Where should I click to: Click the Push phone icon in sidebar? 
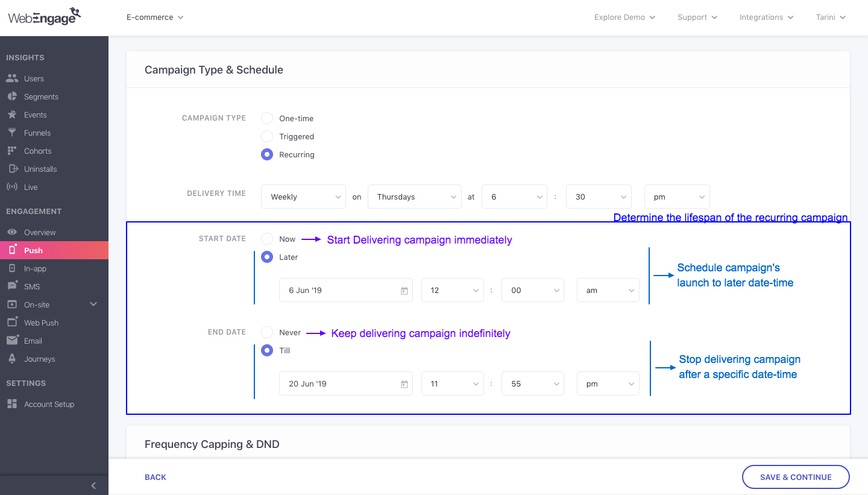click(12, 250)
